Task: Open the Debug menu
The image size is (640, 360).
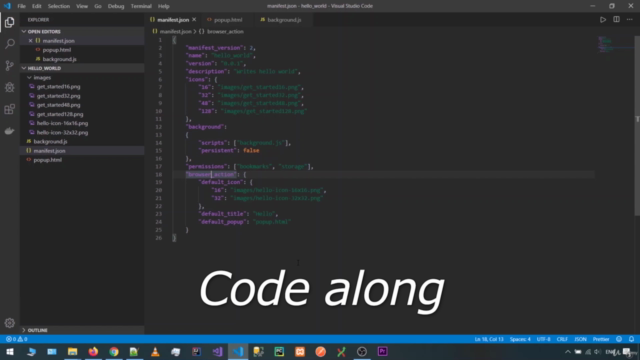Action: click(x=116, y=6)
